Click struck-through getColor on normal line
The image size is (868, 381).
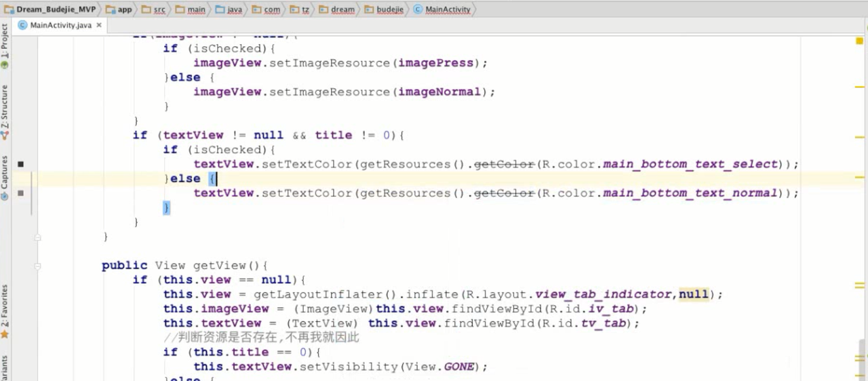[504, 193]
